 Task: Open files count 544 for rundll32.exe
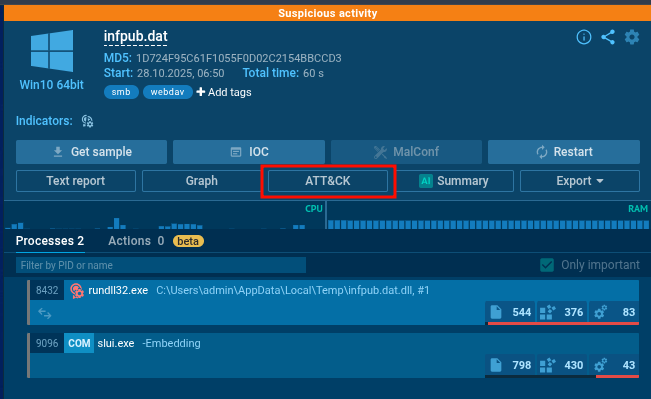(x=511, y=312)
